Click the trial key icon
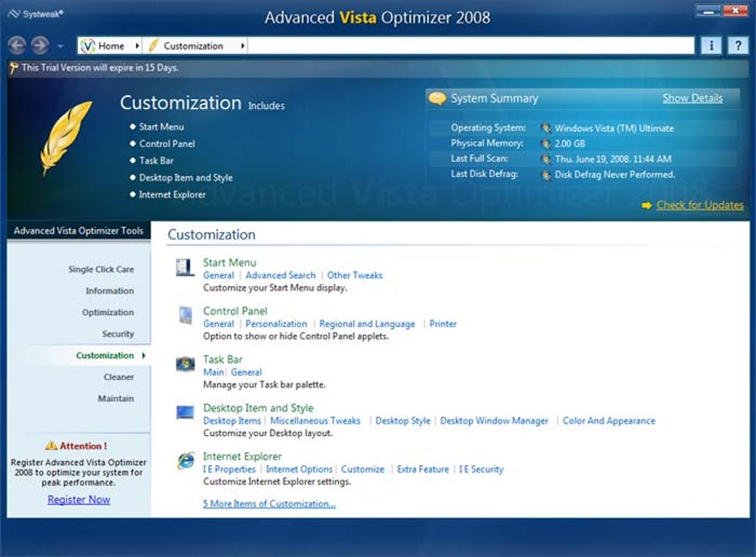Viewport: 756px width, 557px height. (14, 68)
